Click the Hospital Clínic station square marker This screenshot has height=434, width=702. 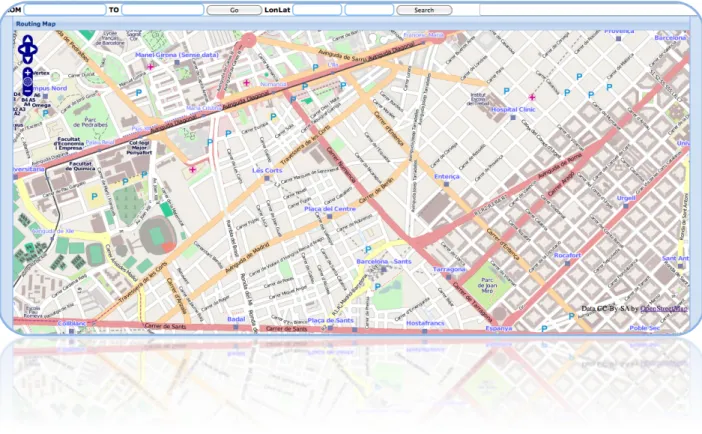(x=513, y=118)
